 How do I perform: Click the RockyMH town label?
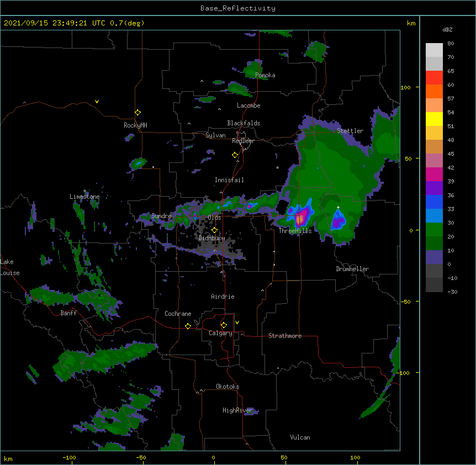click(135, 125)
